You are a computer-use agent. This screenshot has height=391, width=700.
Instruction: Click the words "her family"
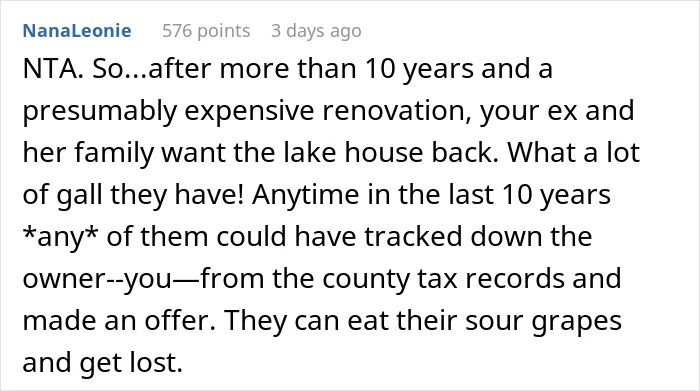(x=88, y=152)
